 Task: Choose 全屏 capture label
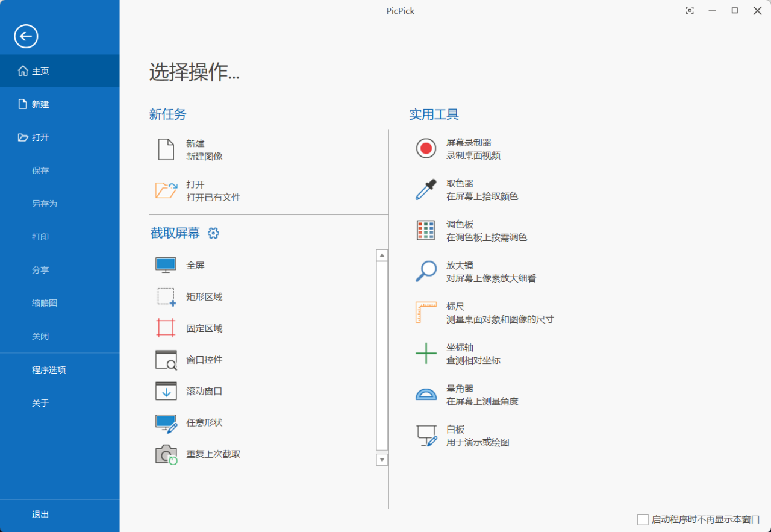coord(196,265)
